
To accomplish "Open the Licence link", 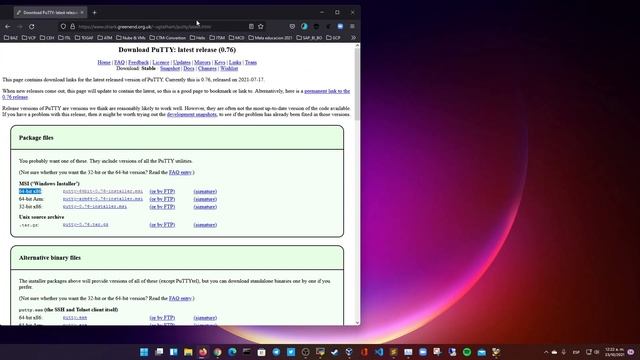I will tap(161, 62).
